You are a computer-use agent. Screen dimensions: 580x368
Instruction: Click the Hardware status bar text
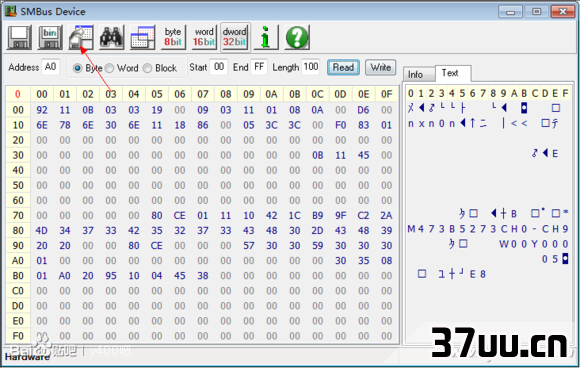[27, 357]
